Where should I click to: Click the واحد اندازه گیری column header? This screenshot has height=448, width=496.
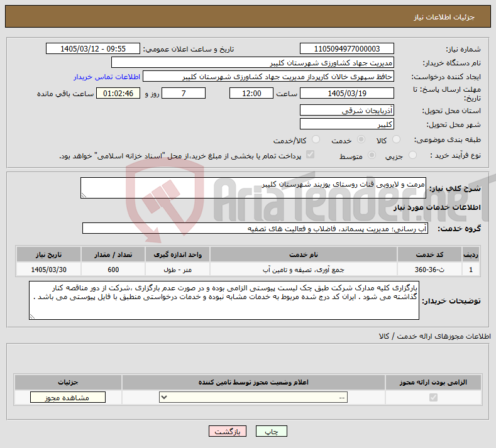(x=177, y=254)
